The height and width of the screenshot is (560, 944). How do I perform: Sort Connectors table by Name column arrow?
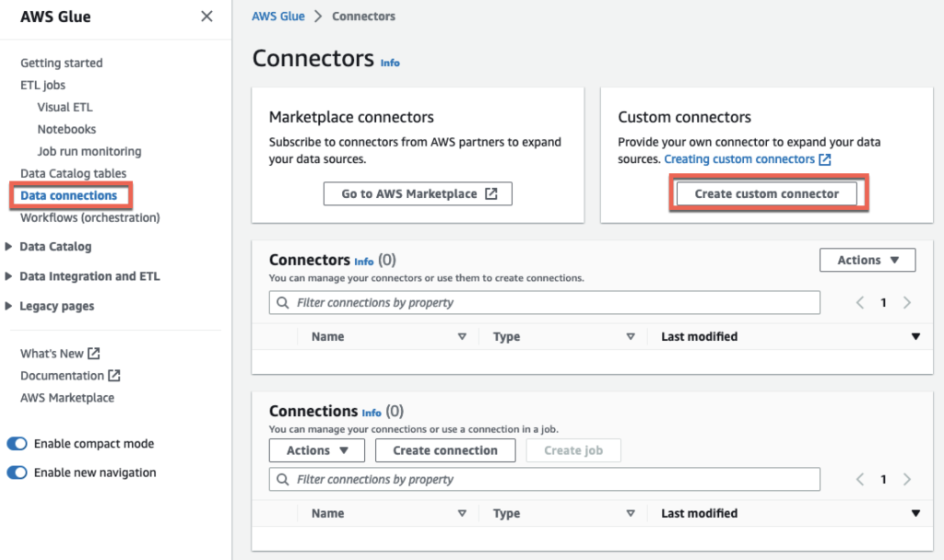(x=462, y=337)
